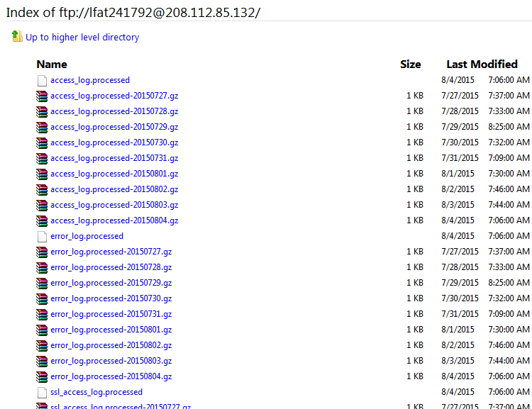This screenshot has height=409, width=532.
Task: Open access_log.processed-20150728.gz link
Action: click(114, 111)
